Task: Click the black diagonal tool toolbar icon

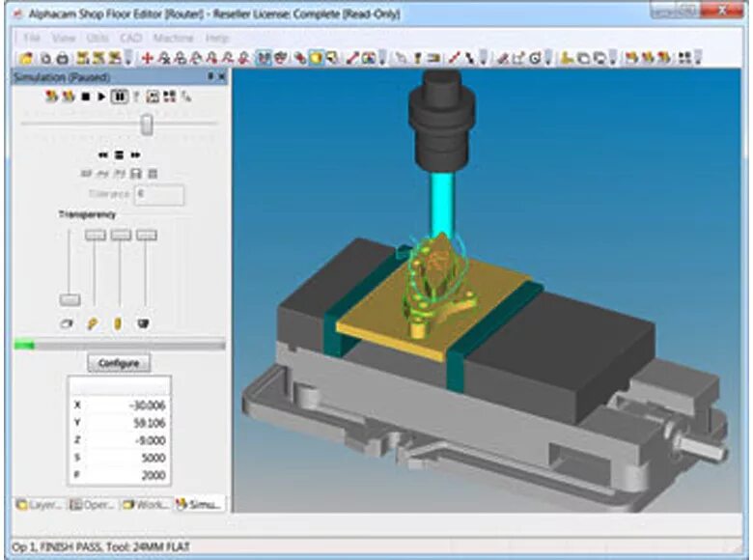Action: coord(469,59)
